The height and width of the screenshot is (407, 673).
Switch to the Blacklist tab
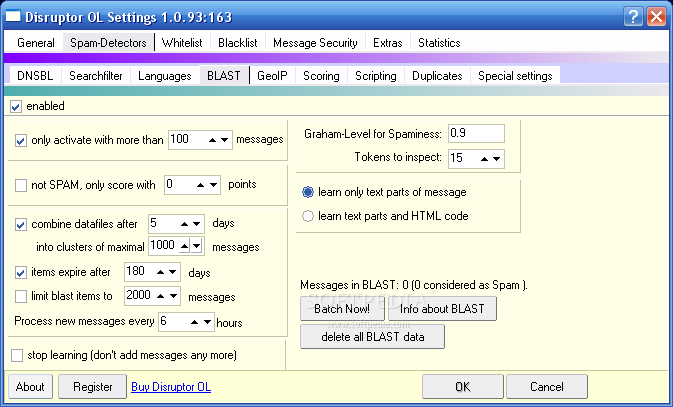coord(238,43)
